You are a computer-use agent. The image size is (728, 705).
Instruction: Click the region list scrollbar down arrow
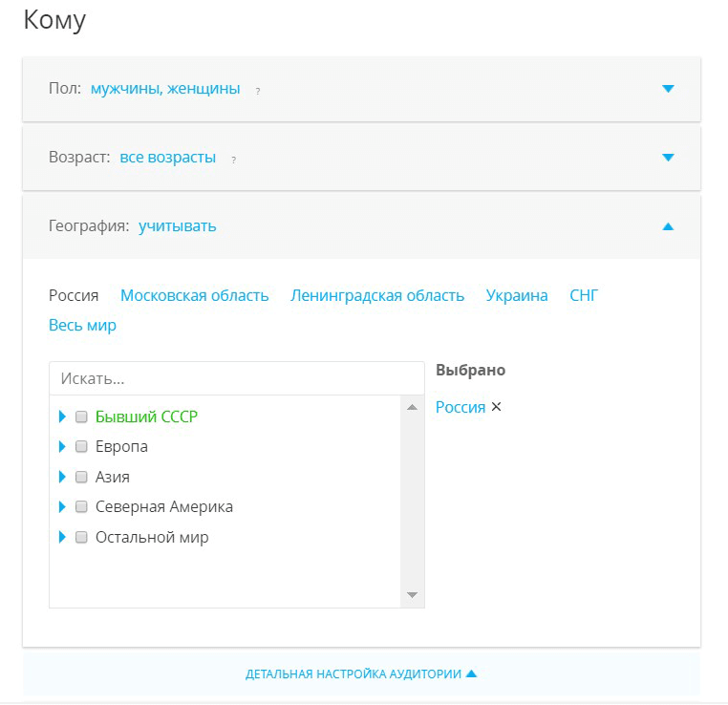click(412, 595)
